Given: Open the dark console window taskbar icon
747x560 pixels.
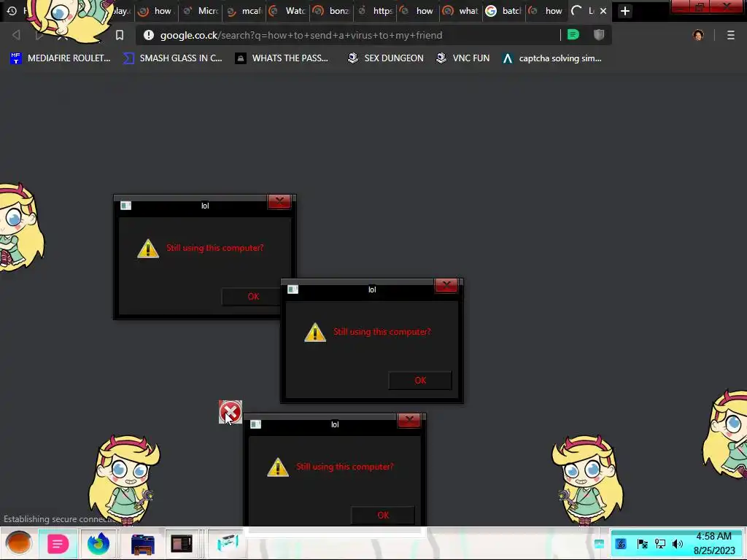Looking at the screenshot, I should point(182,543).
